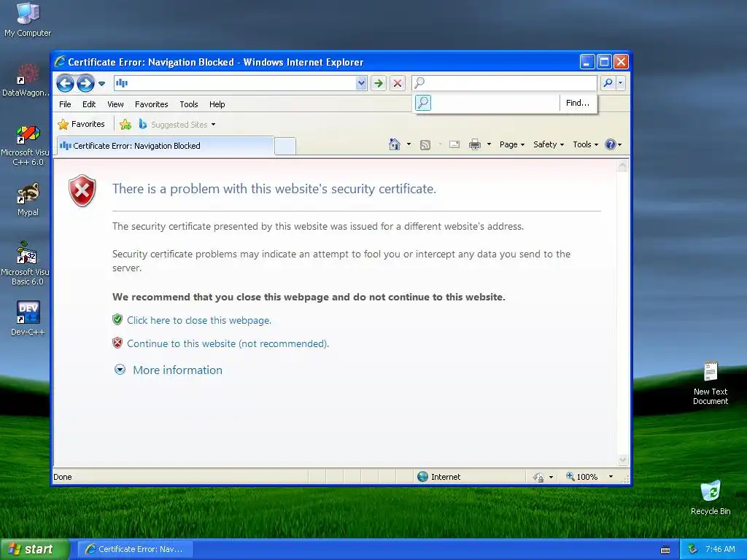Click the green Go arrow button

[x=379, y=83]
